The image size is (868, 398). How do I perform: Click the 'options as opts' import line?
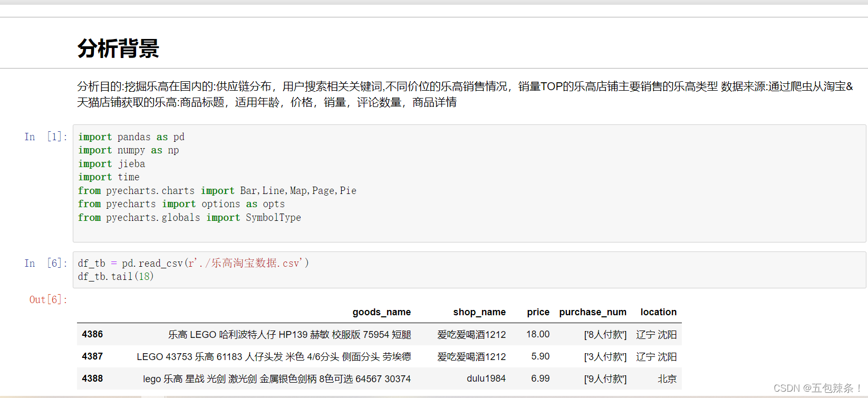coord(181,204)
